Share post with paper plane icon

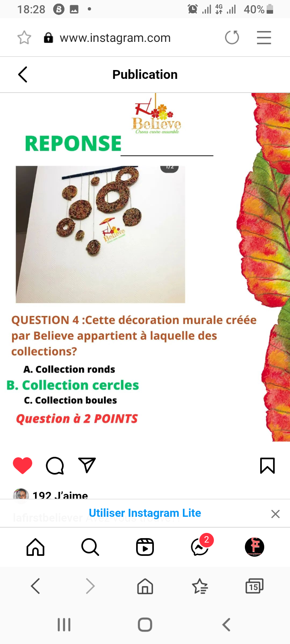pyautogui.click(x=87, y=465)
